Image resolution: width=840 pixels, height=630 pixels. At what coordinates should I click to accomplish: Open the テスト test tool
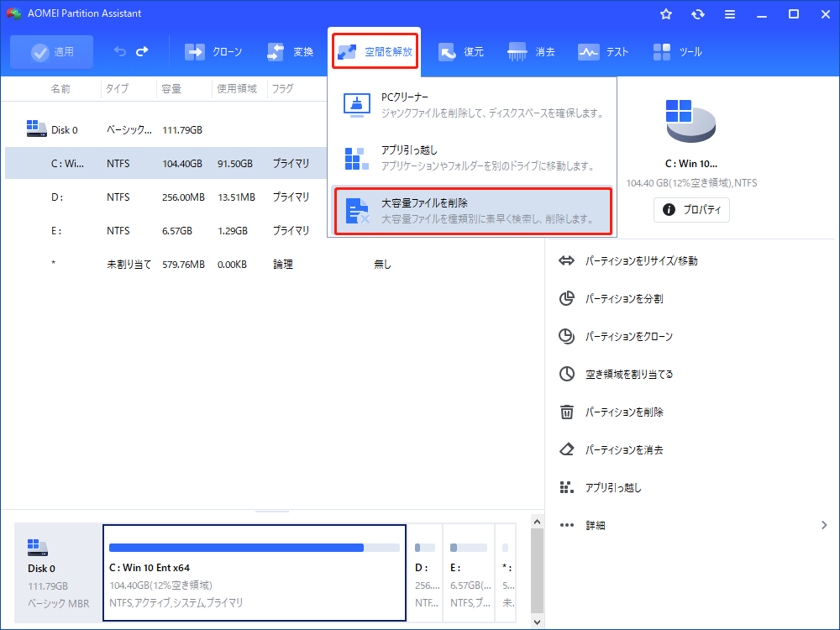point(602,52)
